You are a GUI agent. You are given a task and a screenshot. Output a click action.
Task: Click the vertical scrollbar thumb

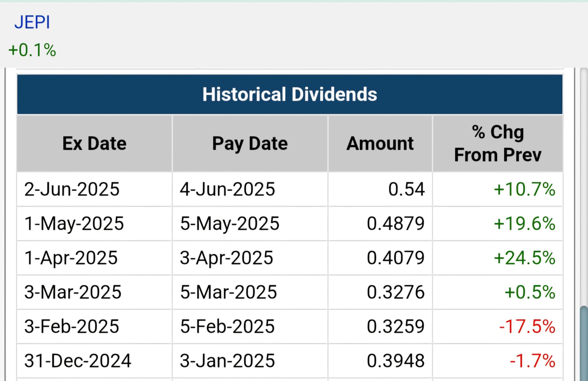pos(584,343)
